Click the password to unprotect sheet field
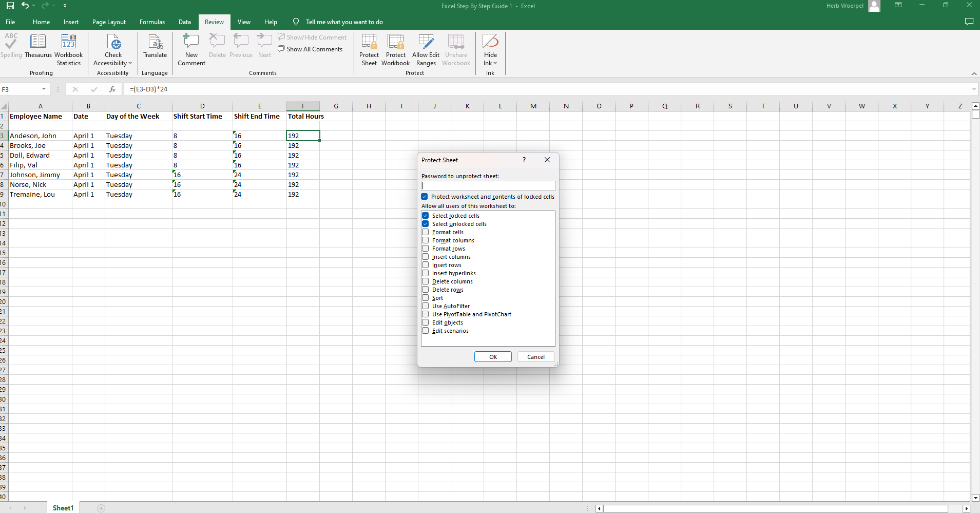Image resolution: width=980 pixels, height=513 pixels. pyautogui.click(x=488, y=186)
